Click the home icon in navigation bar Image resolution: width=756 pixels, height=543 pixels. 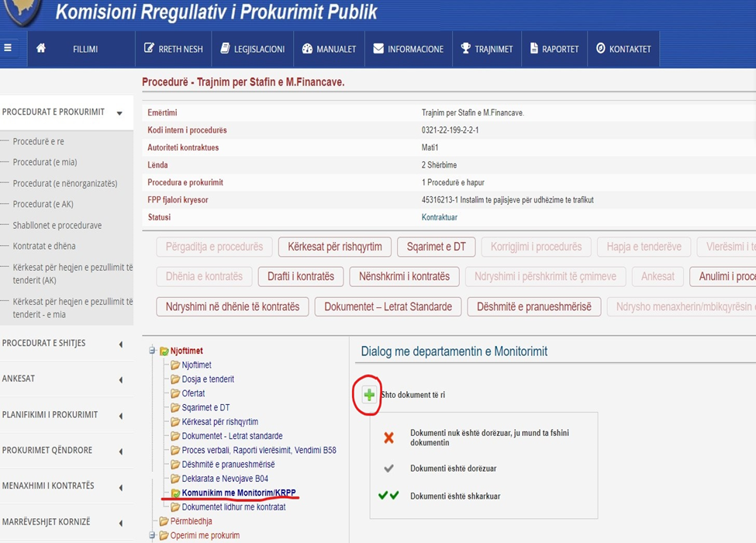[x=41, y=48]
